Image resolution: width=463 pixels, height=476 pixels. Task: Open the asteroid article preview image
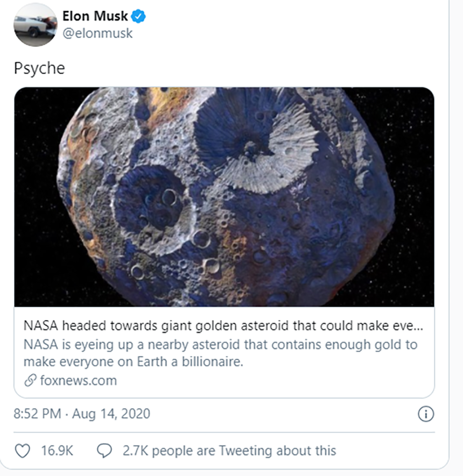click(224, 197)
